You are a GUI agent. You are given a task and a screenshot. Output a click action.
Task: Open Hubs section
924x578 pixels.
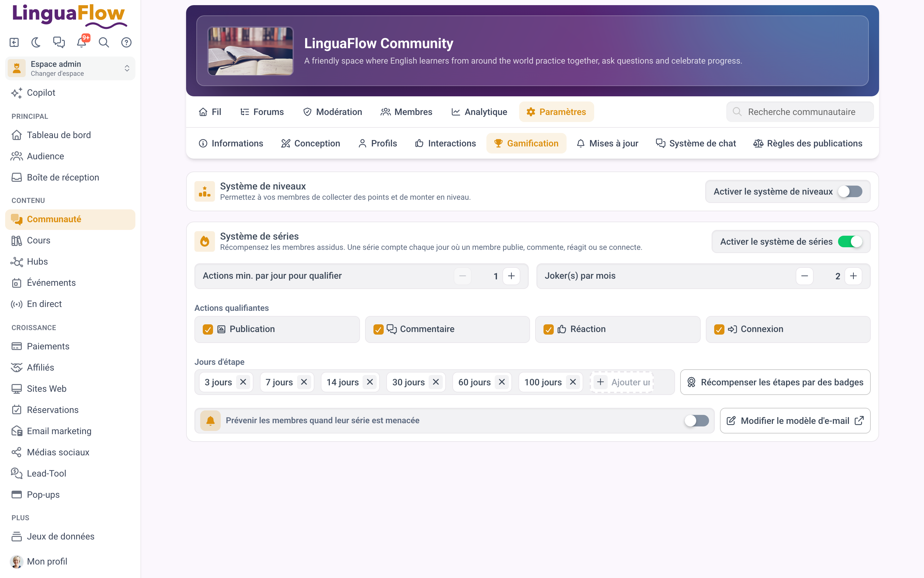tap(70, 261)
